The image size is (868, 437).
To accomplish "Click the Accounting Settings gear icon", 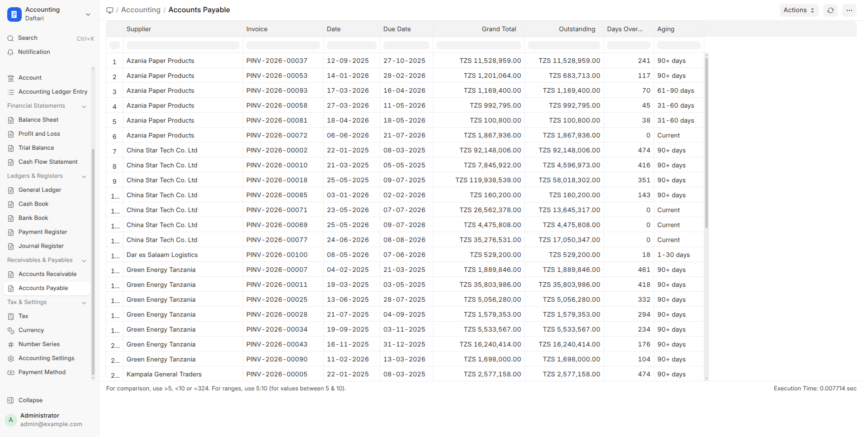I will pyautogui.click(x=11, y=359).
